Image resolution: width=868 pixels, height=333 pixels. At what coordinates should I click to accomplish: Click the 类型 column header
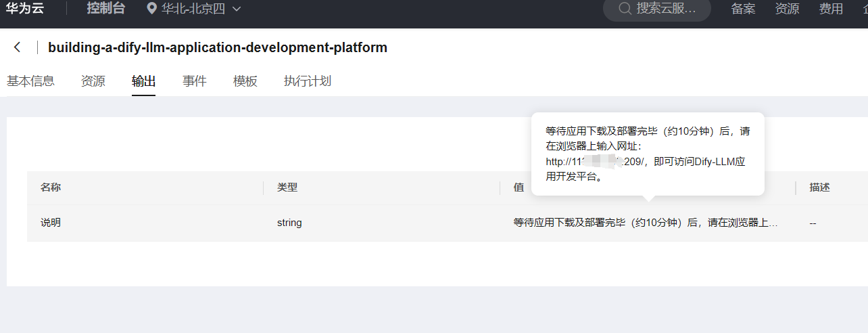[x=287, y=187]
